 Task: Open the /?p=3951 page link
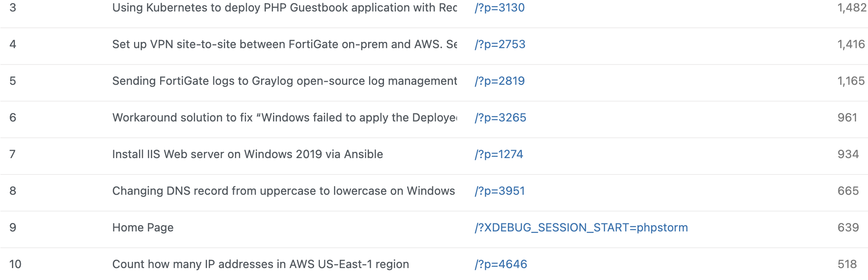click(x=499, y=191)
